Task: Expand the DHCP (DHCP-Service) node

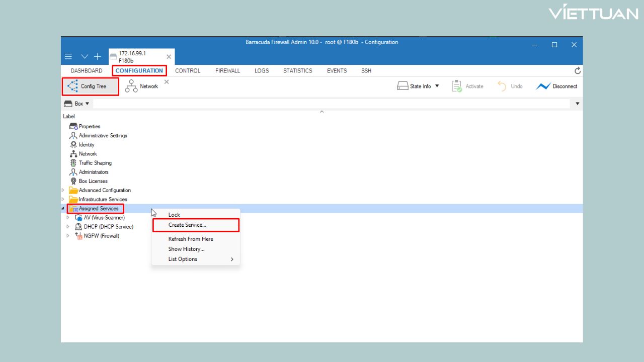Action: coord(68,227)
